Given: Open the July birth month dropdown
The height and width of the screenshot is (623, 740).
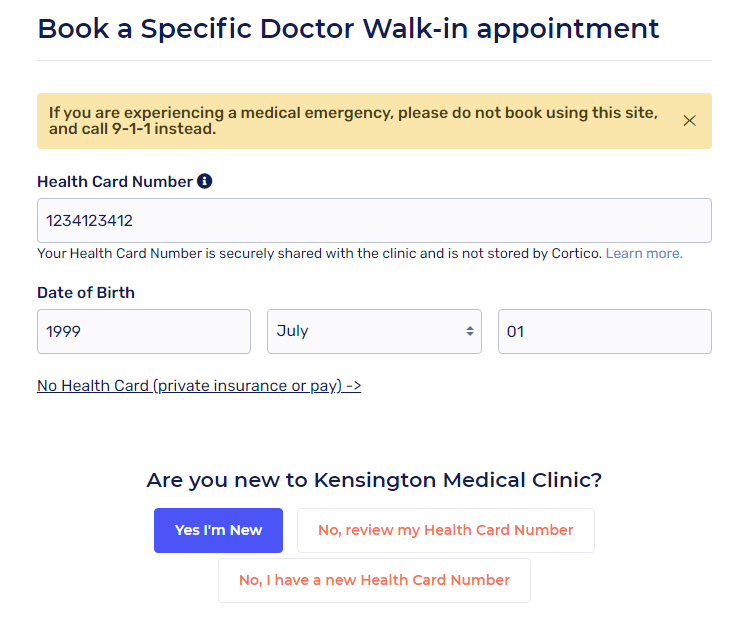Looking at the screenshot, I should click(x=373, y=331).
